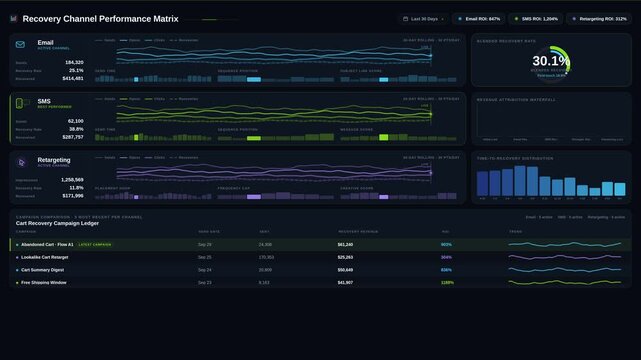This screenshot has width=641, height=360.
Task: Click the SMS ROI 1,204% pill
Action: coord(536,19)
